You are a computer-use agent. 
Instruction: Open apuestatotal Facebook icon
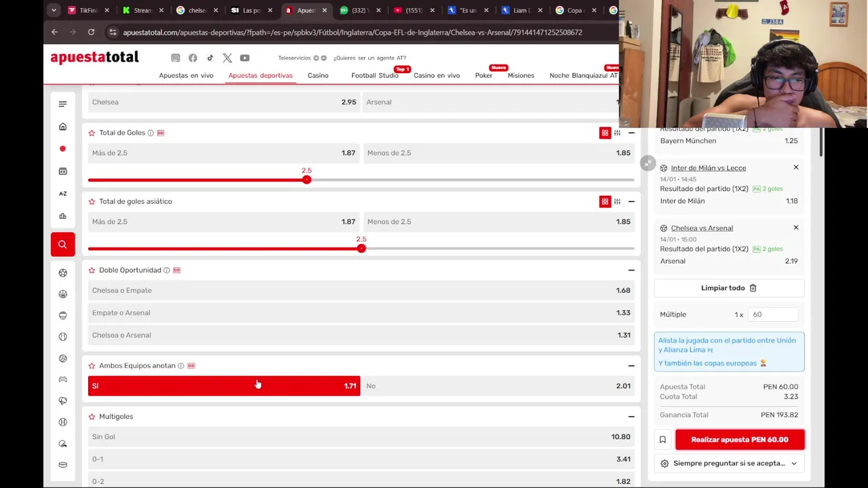pos(193,58)
